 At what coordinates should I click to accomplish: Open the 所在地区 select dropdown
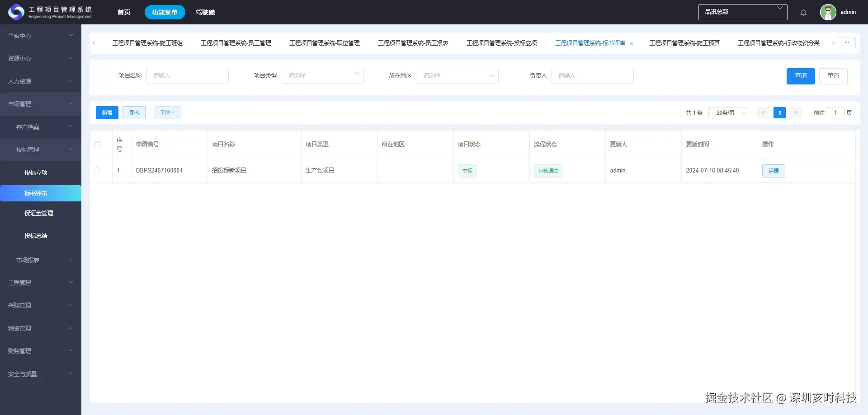click(457, 76)
